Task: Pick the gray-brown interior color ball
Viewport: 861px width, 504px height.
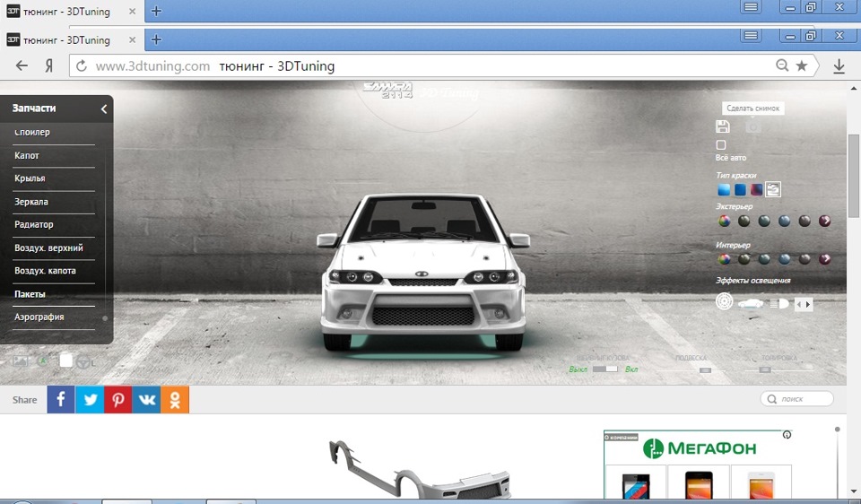Action: tap(804, 259)
